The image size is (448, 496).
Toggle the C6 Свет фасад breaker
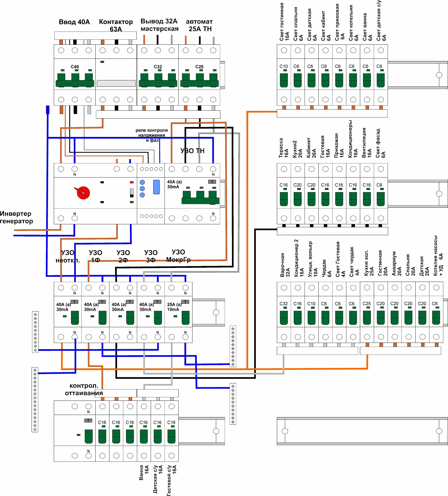(381, 199)
